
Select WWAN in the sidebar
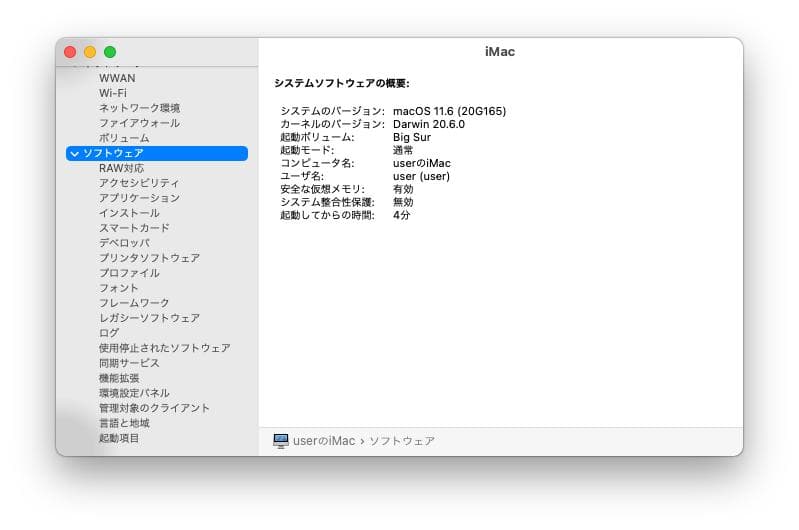(117, 78)
